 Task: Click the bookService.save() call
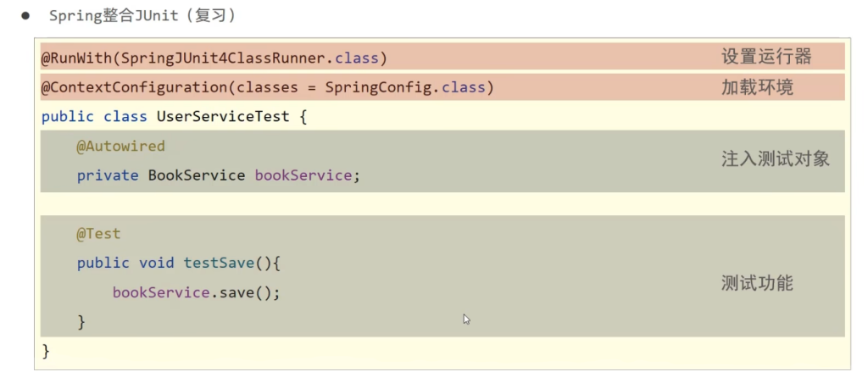[x=196, y=292]
